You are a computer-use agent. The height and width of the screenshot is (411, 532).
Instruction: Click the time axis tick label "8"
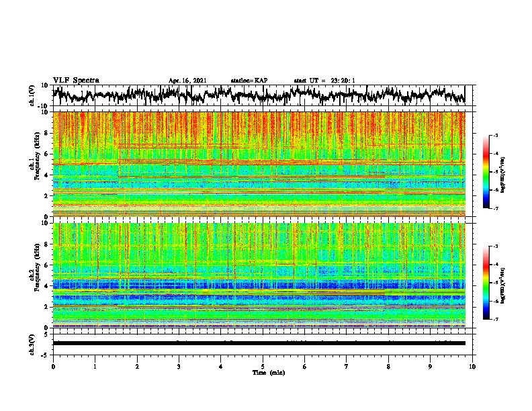pos(388,367)
